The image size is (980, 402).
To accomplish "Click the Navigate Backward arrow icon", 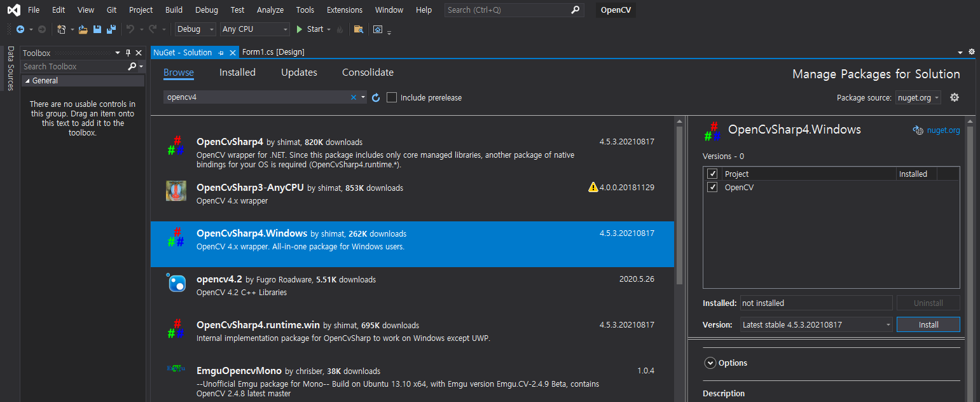I will (x=20, y=29).
